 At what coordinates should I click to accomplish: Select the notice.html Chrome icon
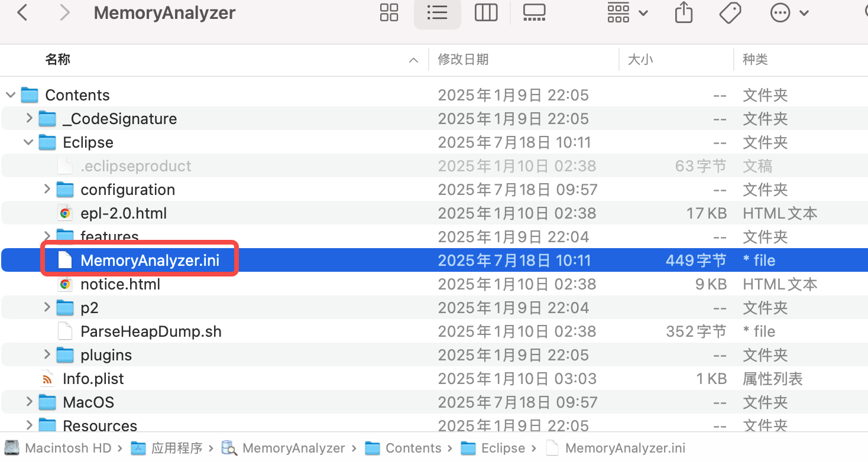(65, 284)
